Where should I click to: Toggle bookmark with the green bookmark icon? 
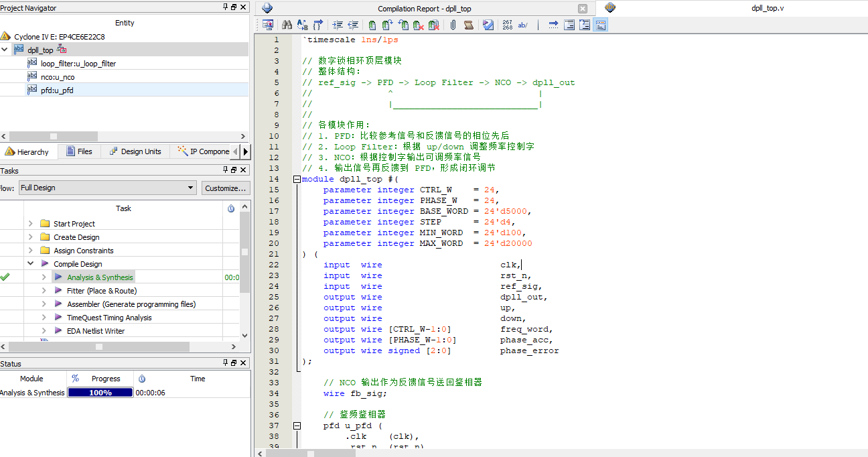[x=372, y=25]
